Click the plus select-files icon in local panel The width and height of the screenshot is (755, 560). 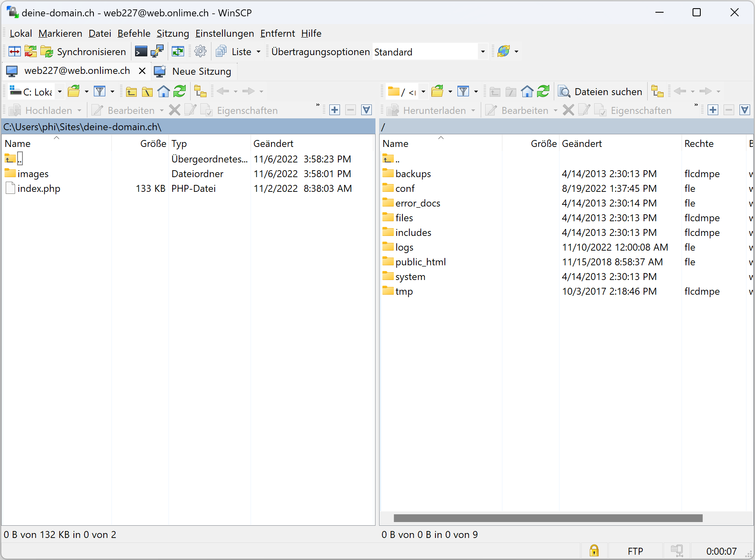(x=335, y=110)
